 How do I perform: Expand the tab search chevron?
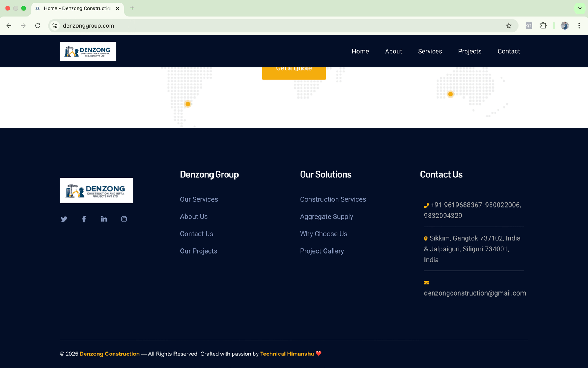point(580,8)
